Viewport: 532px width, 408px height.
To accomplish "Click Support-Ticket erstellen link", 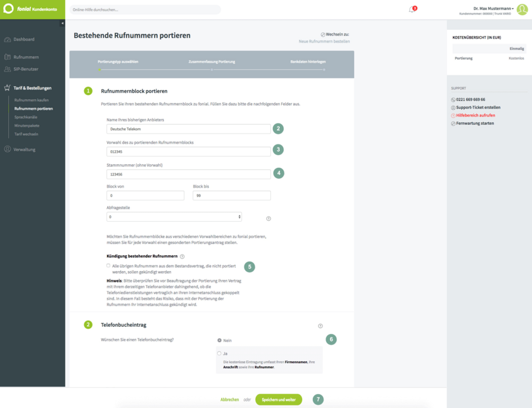I will pos(478,108).
